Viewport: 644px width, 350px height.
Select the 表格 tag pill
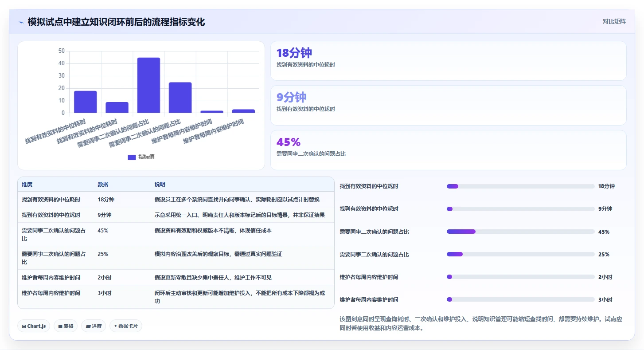point(66,326)
